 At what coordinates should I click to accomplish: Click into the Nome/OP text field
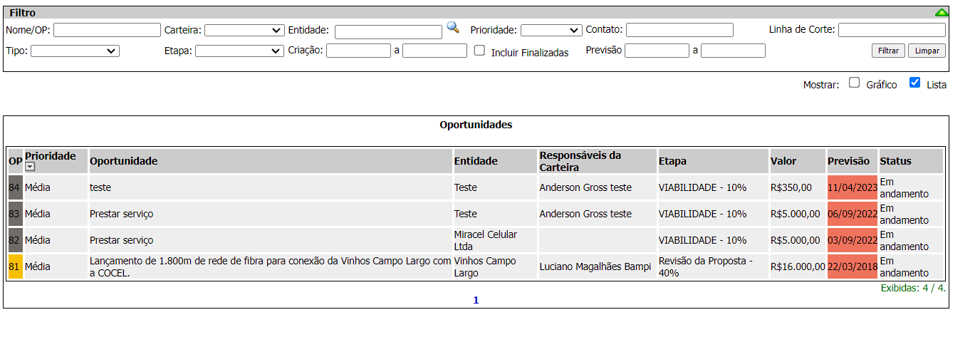click(x=107, y=30)
